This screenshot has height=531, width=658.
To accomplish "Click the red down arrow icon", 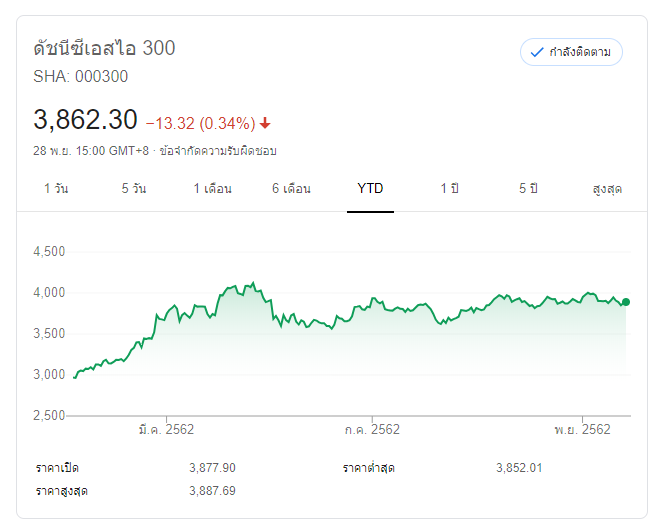I will pos(265,124).
